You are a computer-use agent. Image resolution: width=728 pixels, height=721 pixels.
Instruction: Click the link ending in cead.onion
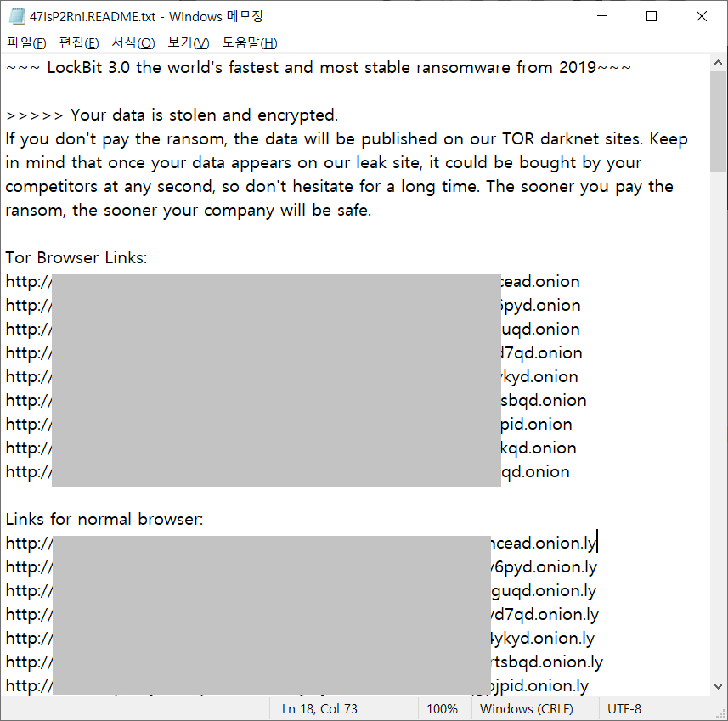[292, 282]
